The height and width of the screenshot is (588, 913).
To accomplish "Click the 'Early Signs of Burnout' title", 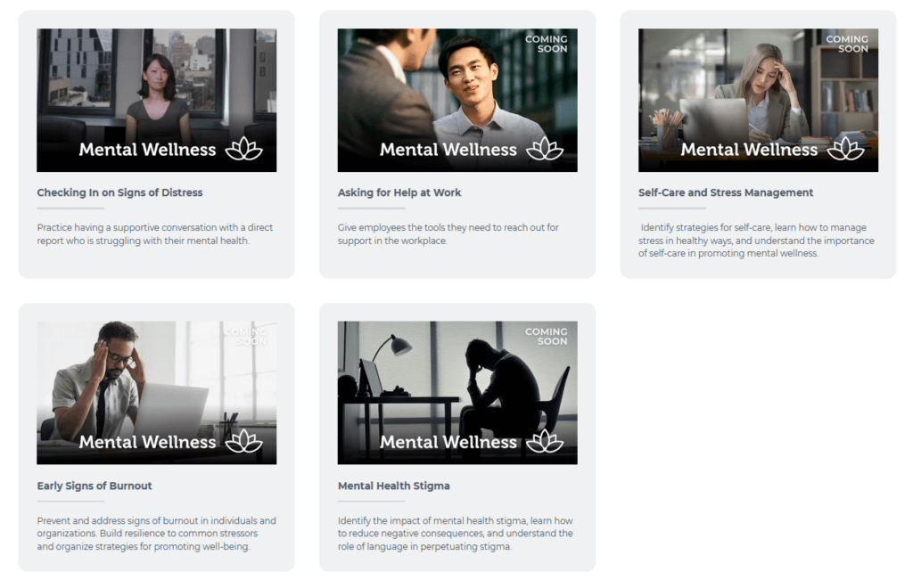I will [95, 486].
